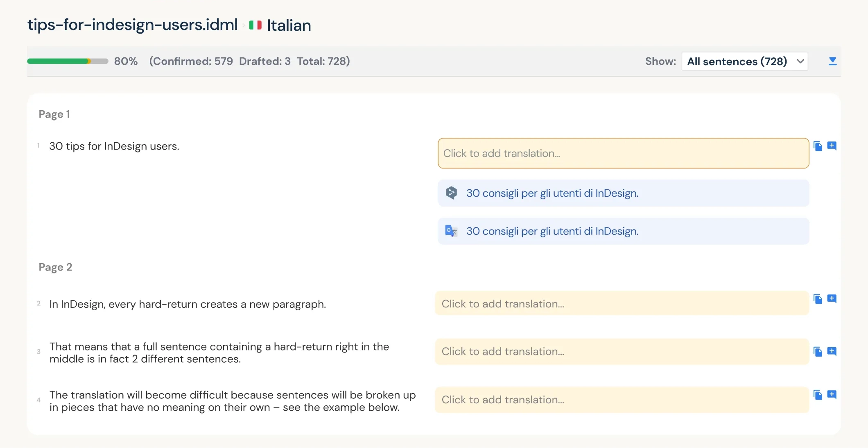Copy source text for sentence 4

click(818, 395)
